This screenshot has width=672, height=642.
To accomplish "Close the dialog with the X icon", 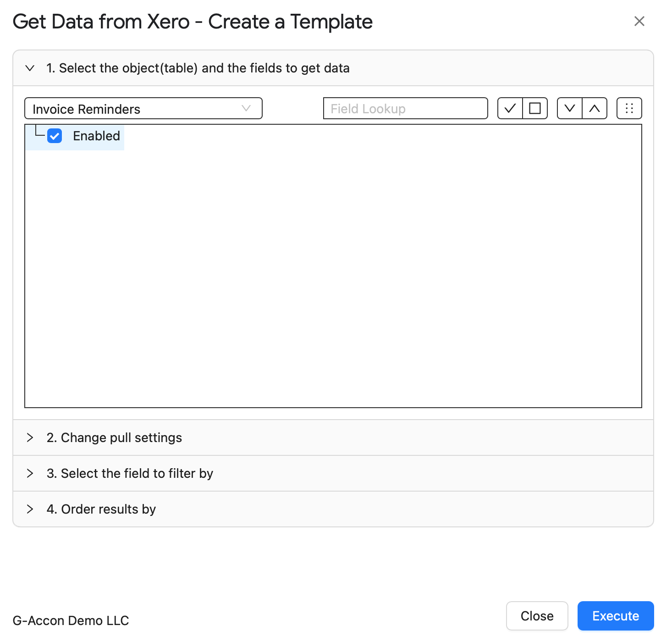I will (639, 21).
